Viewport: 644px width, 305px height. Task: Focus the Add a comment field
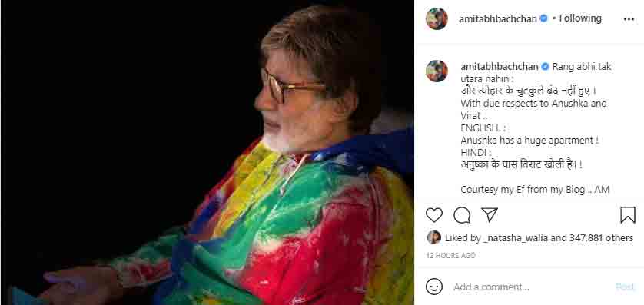pyautogui.click(x=529, y=287)
